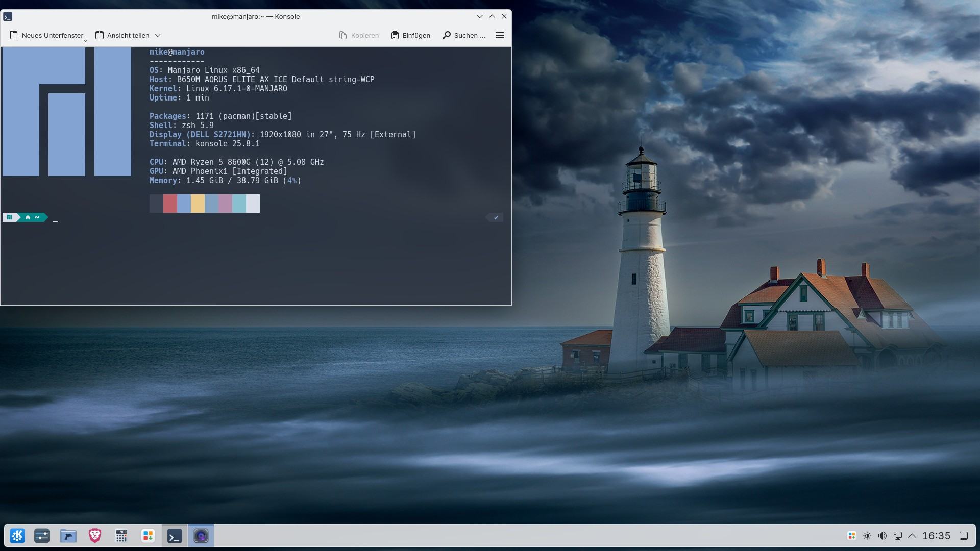This screenshot has height=551, width=980.
Task: Open the brightness and color tray icon
Action: [x=867, y=536]
